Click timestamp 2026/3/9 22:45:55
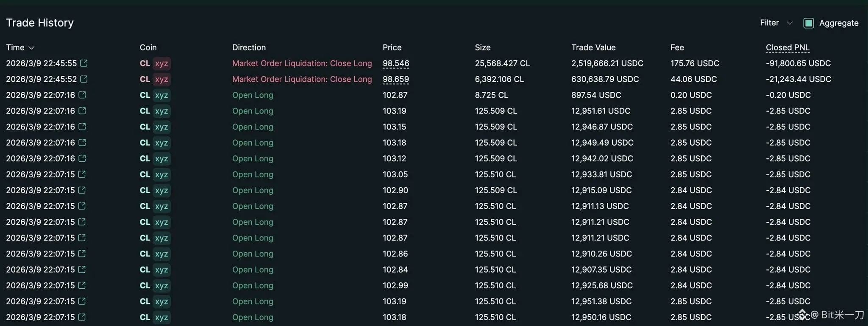Screen dimensions: 868x326 (x=42, y=63)
